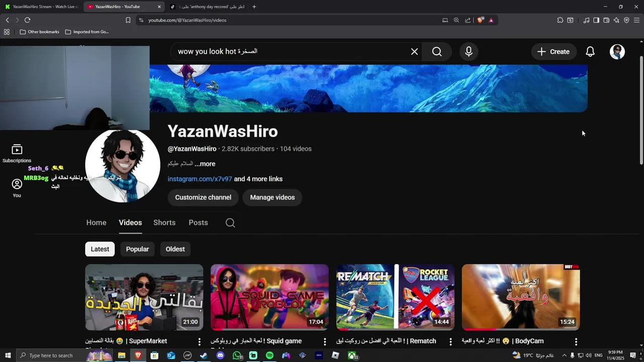This screenshot has width=644, height=362.
Task: Open the SuperMarket video thumbnail
Action: (144, 297)
